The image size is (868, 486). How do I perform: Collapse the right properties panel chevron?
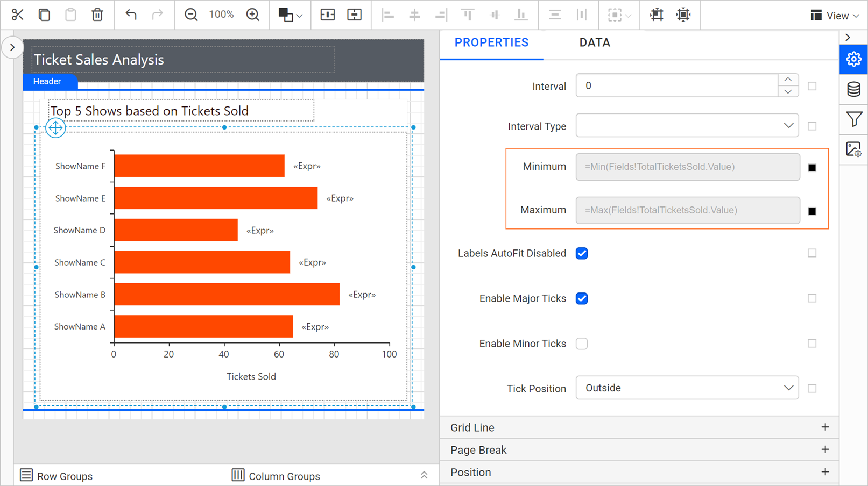(848, 38)
